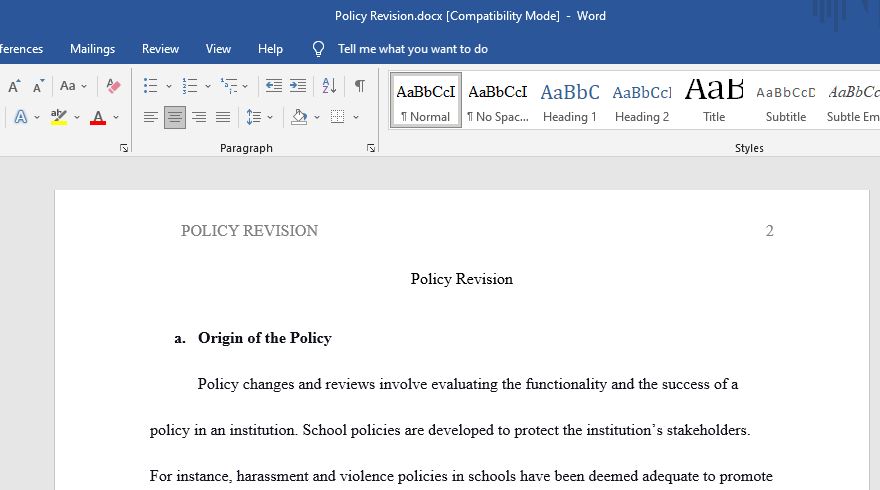Increase paragraph indent

pos(298,86)
